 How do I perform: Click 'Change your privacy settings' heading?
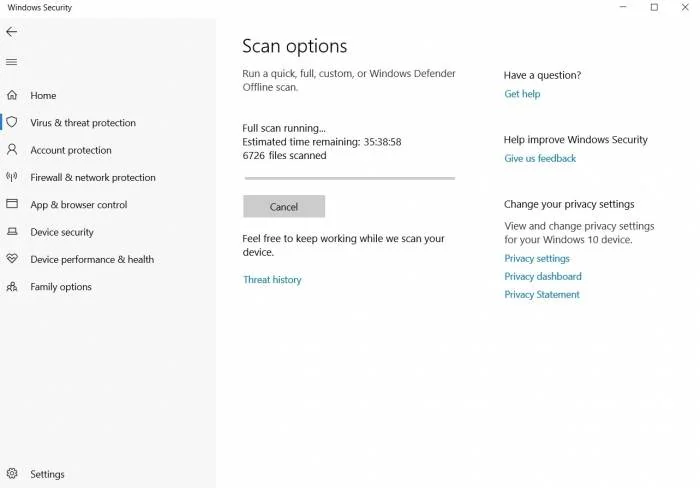click(569, 204)
